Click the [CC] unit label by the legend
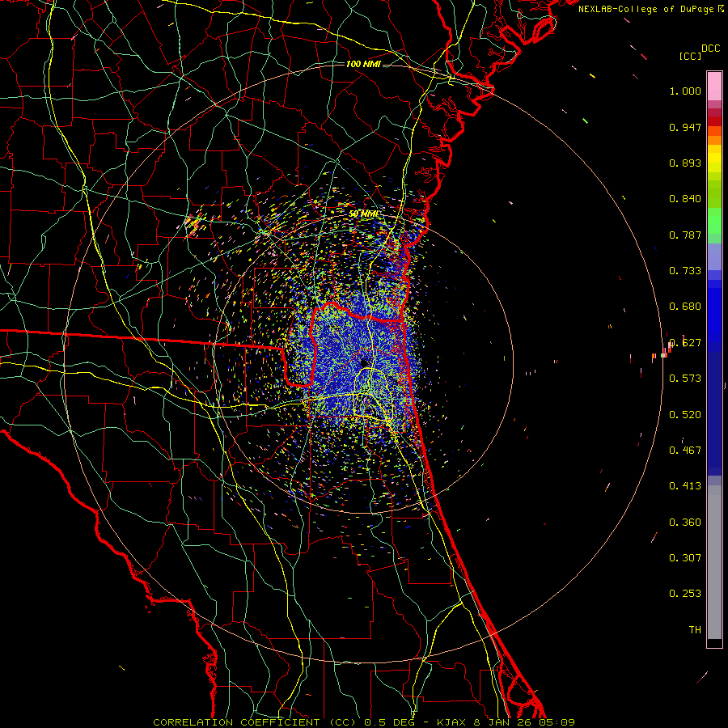 tap(690, 56)
